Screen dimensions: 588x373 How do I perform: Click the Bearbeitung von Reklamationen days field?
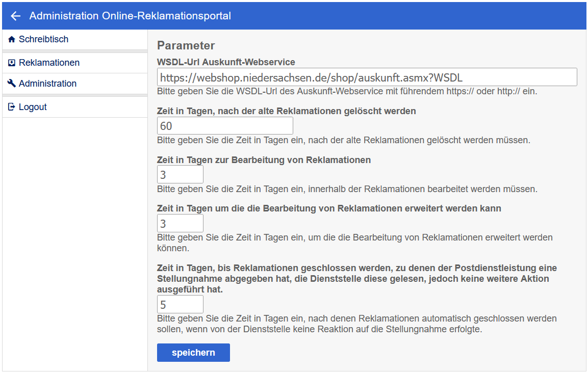coord(180,175)
